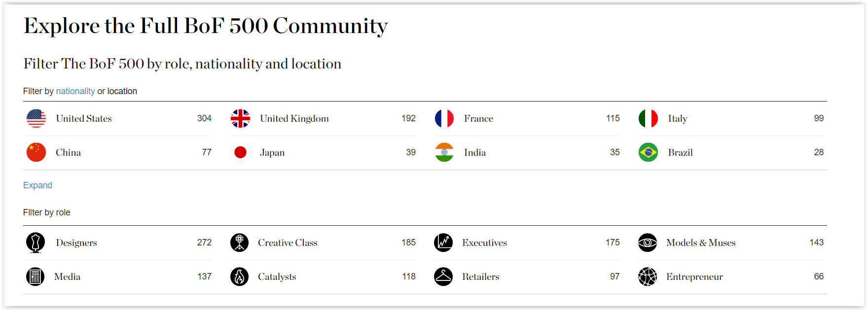Click the Executives chart icon
Image resolution: width=868 pixels, height=310 pixels.
click(x=443, y=242)
